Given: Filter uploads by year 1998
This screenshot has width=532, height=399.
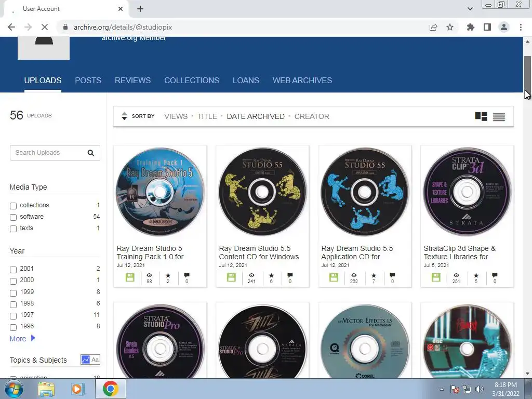Looking at the screenshot, I should pos(13,304).
